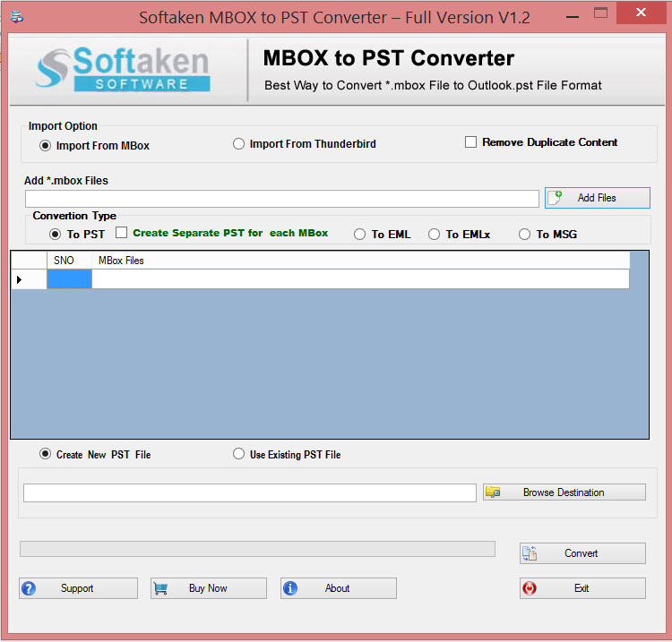Select the To EMLx conversion type
The width and height of the screenshot is (672, 642).
click(x=435, y=234)
